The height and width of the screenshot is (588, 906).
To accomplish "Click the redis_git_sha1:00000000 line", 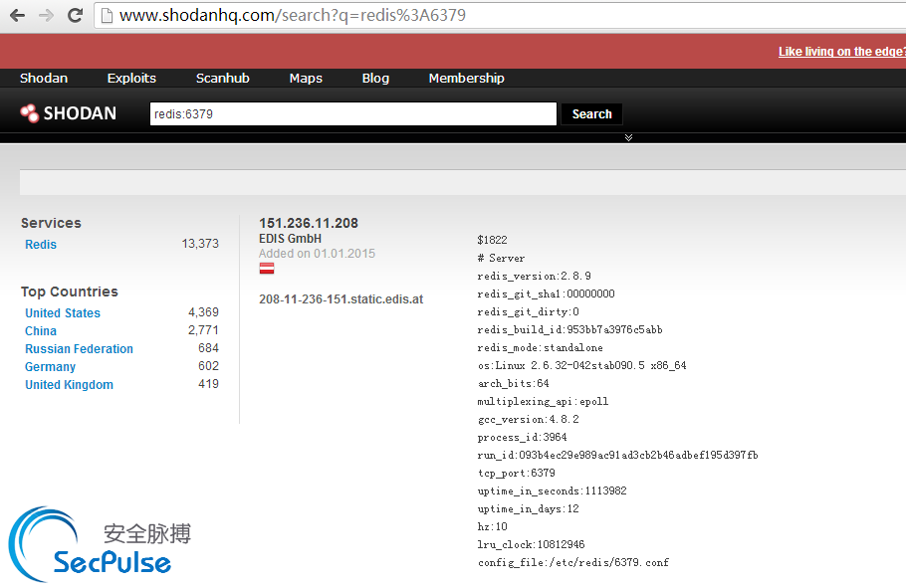I will point(546,294).
